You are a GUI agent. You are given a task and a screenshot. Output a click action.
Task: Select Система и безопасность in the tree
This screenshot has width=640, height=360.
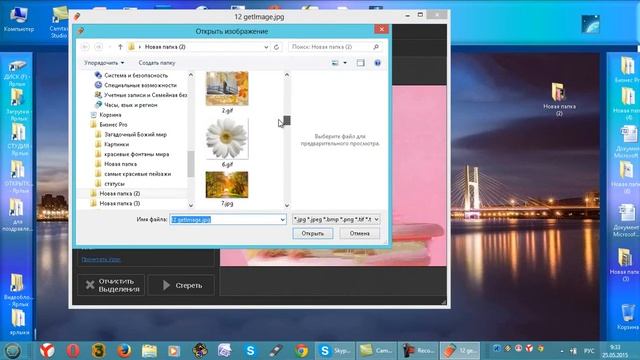coord(136,76)
